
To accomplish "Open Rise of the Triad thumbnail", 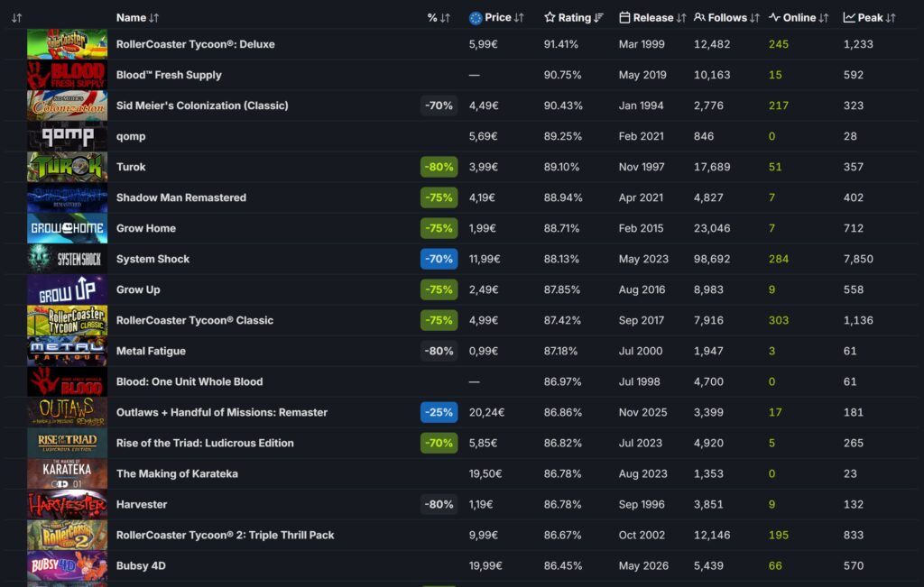I will point(67,443).
